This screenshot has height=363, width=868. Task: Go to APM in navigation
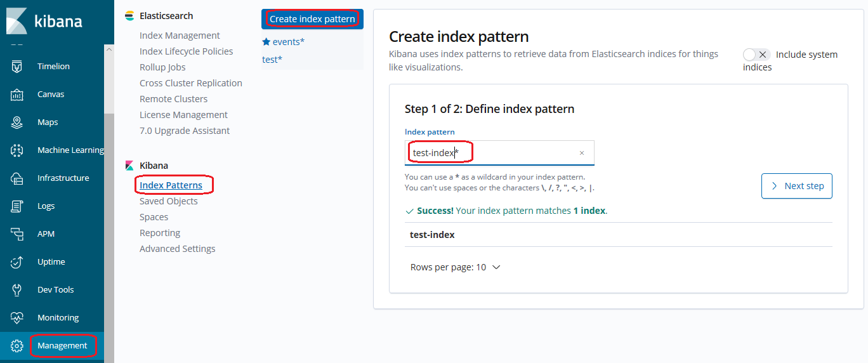click(46, 234)
